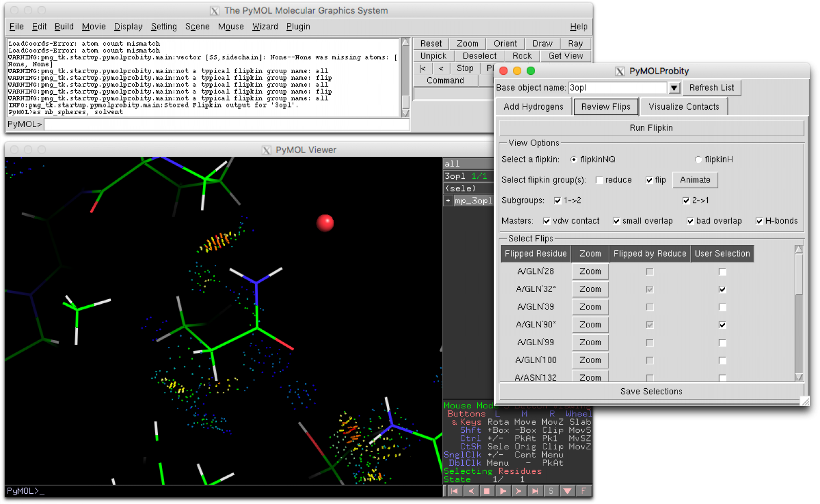Click Run Flipkin

point(651,128)
